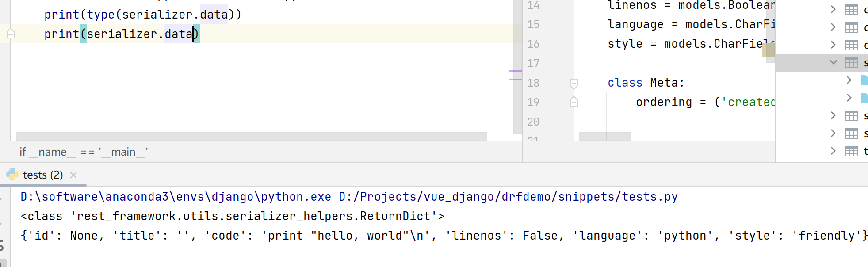Click the topmost table icon in the database tree
The width and height of the screenshot is (868, 267).
click(x=851, y=10)
